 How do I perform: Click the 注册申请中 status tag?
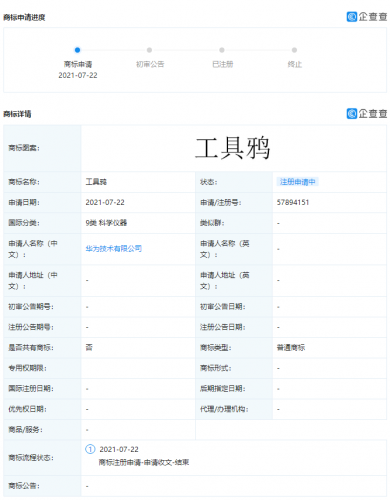[x=297, y=182]
